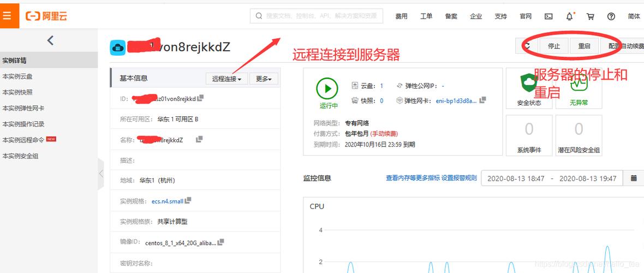This screenshot has width=644, height=273.
Task: Open 备案 in top navigation
Action: pyautogui.click(x=451, y=16)
